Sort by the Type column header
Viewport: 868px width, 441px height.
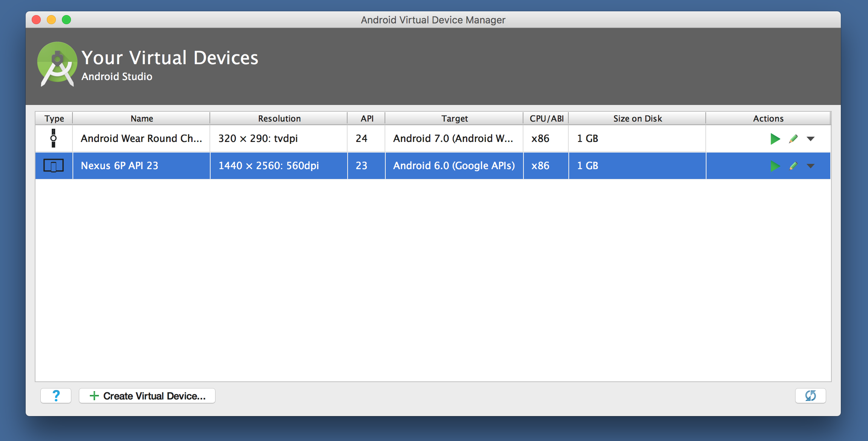pyautogui.click(x=54, y=119)
